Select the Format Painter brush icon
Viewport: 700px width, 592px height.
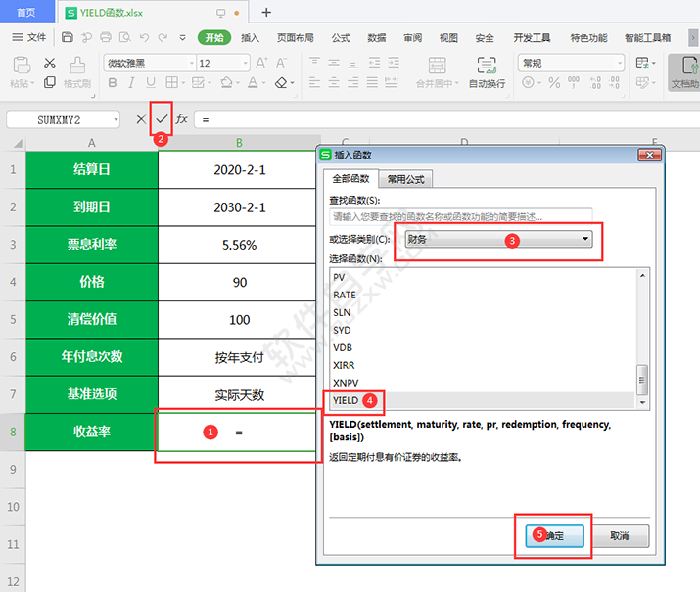[77, 66]
